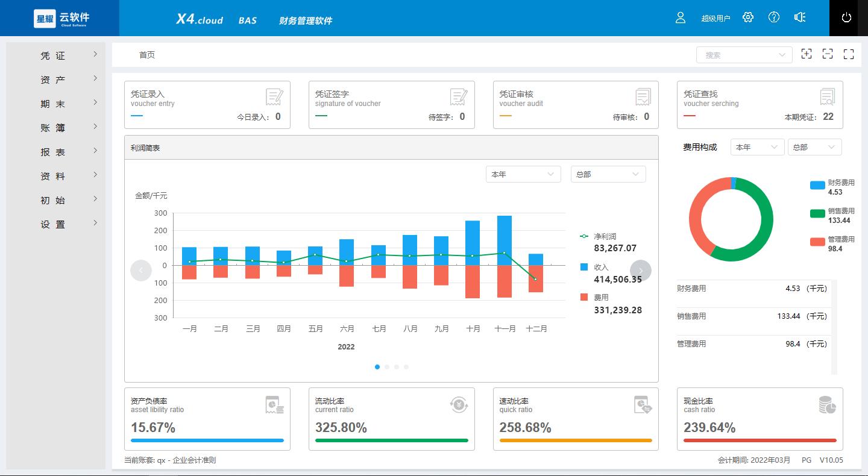The image size is (868, 476).
Task: Click the user profile icon
Action: 680,17
